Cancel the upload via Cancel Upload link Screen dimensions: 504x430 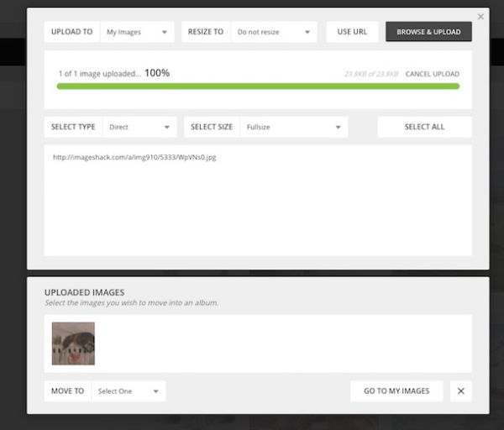pos(433,74)
